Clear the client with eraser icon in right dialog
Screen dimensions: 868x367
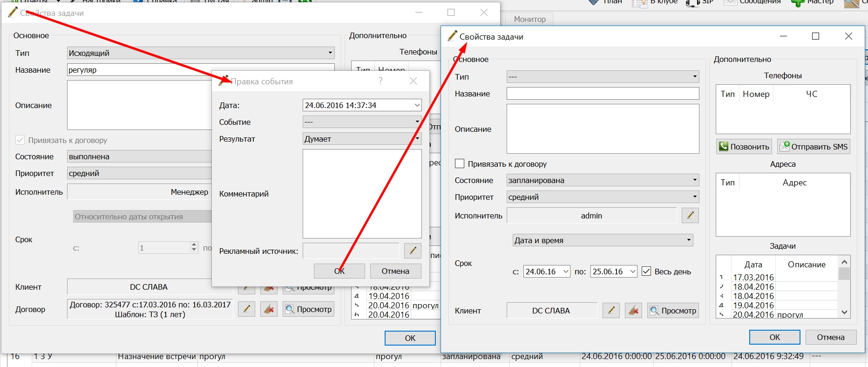tap(633, 310)
